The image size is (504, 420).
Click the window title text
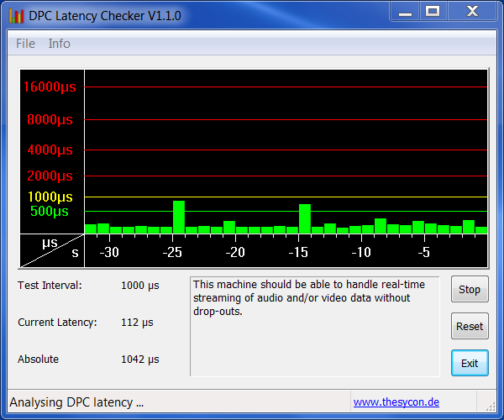click(105, 16)
